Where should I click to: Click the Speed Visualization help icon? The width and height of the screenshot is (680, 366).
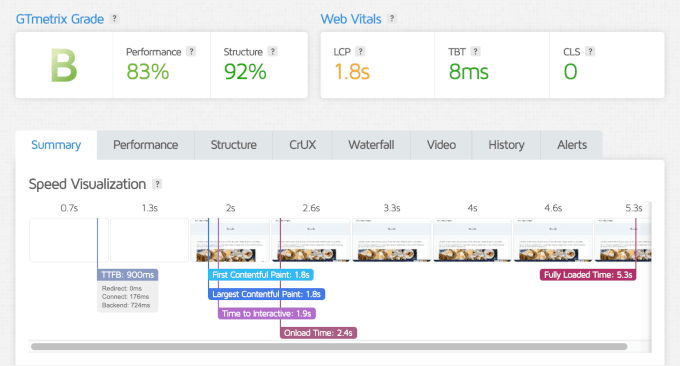[157, 184]
